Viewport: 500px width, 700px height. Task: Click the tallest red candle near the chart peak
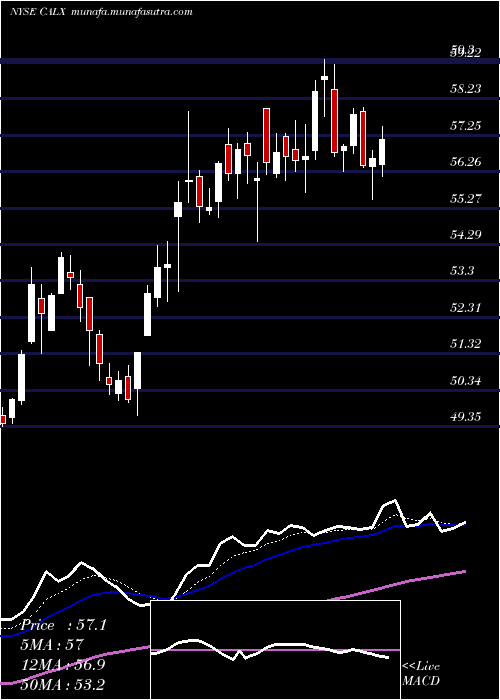334,121
